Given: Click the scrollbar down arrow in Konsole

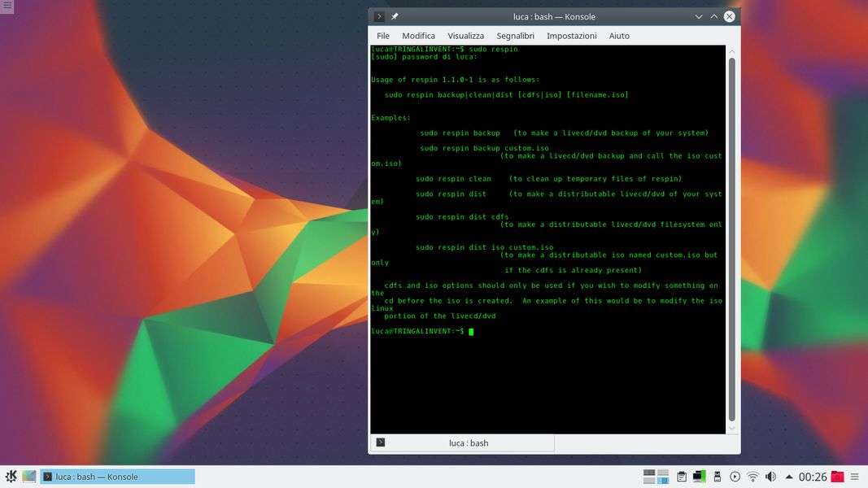Looking at the screenshot, I should [732, 428].
